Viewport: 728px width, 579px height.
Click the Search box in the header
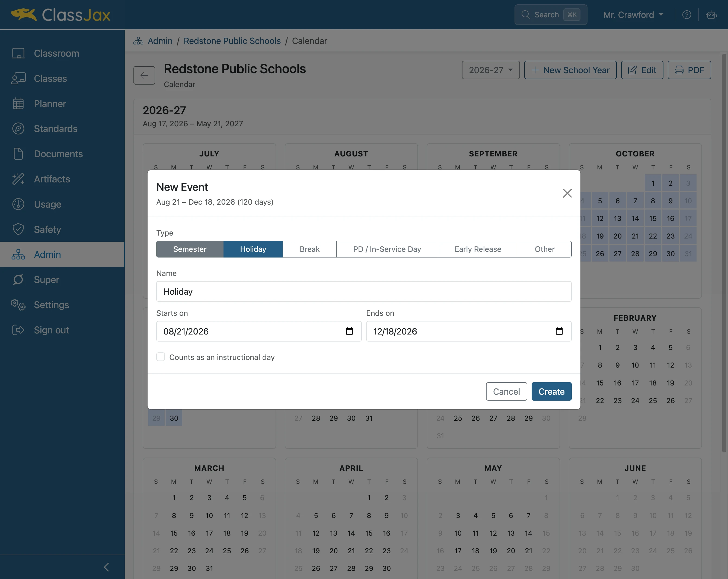(551, 15)
